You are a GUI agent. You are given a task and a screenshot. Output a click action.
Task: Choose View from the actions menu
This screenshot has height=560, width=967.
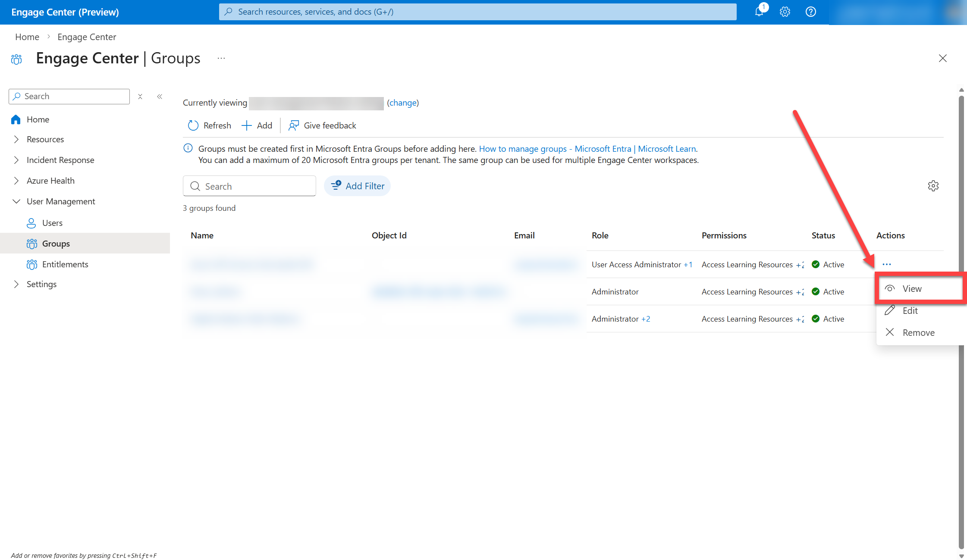point(920,288)
